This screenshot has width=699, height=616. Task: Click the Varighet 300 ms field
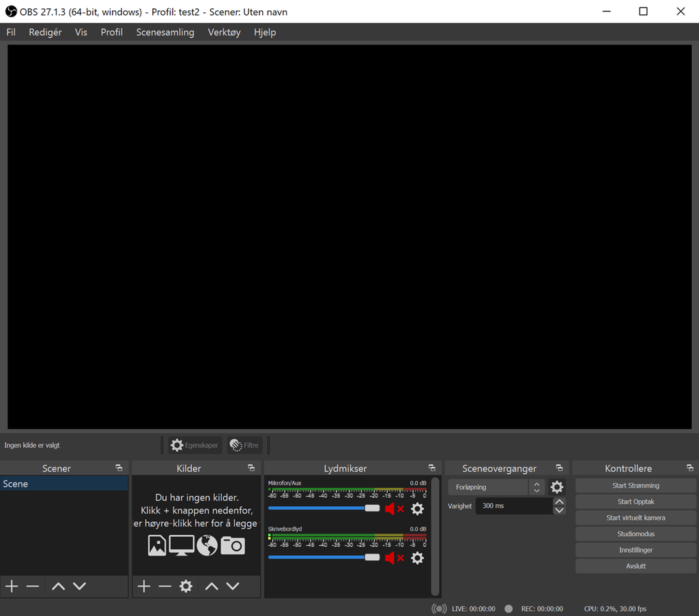click(x=514, y=506)
